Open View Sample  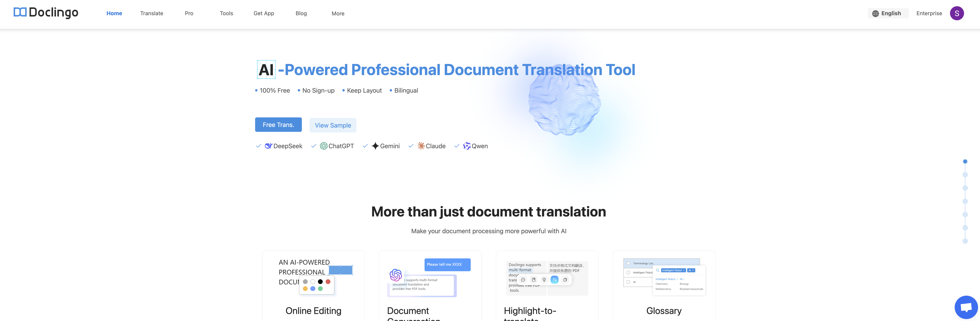(332, 125)
